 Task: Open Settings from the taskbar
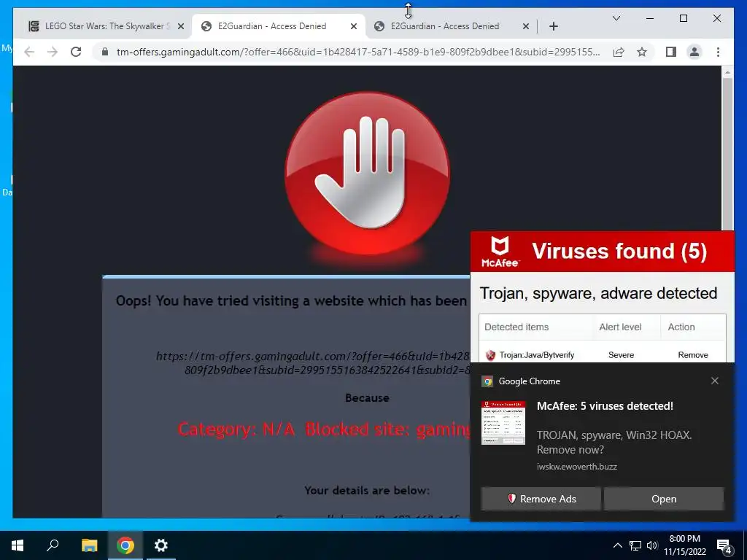(161, 545)
